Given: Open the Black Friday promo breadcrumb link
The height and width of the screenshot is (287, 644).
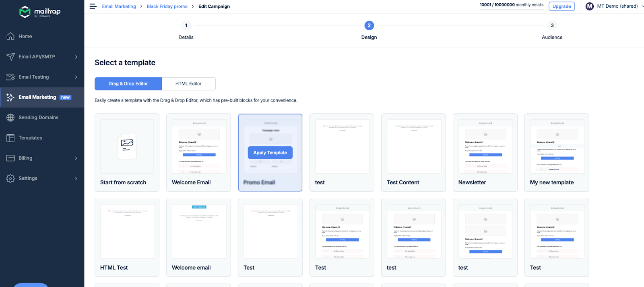Looking at the screenshot, I should click(x=167, y=6).
